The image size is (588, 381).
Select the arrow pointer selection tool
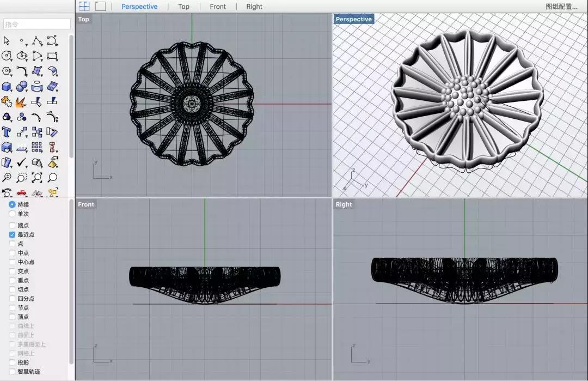click(x=7, y=41)
